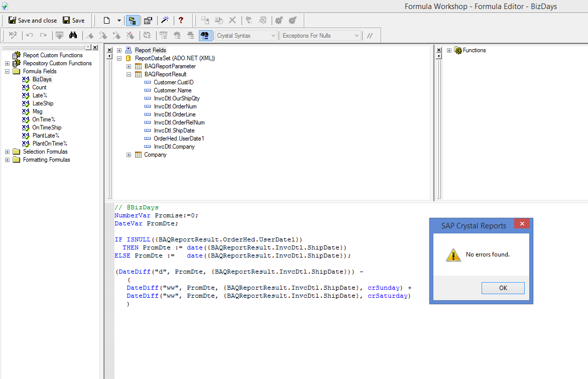Toggle a bookmark on current line
This screenshot has width=588, height=379.
pos(89,35)
